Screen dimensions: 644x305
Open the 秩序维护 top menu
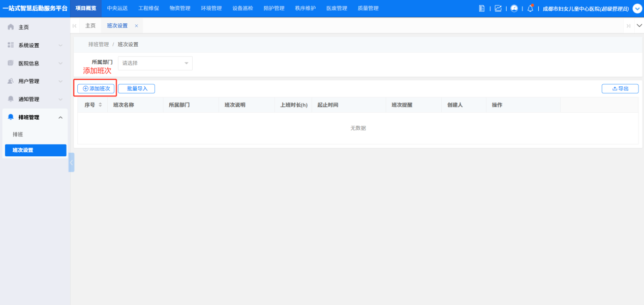point(305,9)
